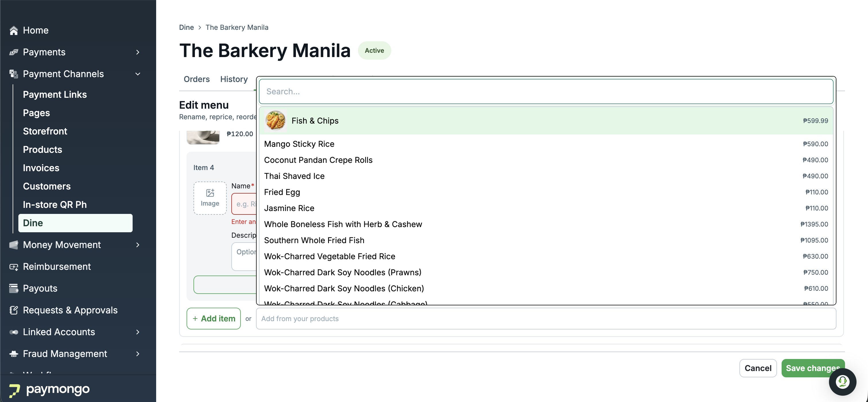Open the support chat headset icon

point(842,382)
